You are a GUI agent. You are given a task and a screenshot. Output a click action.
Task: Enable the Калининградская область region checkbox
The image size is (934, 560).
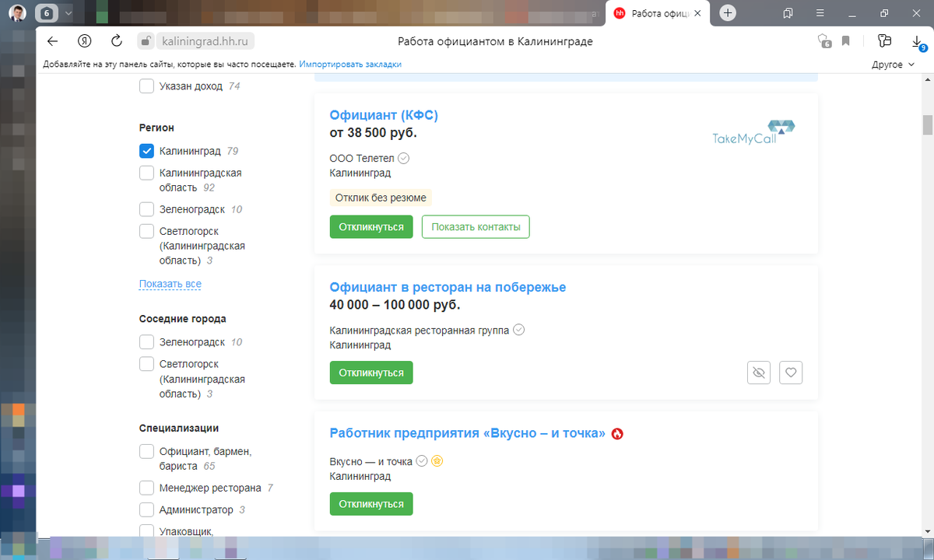146,173
